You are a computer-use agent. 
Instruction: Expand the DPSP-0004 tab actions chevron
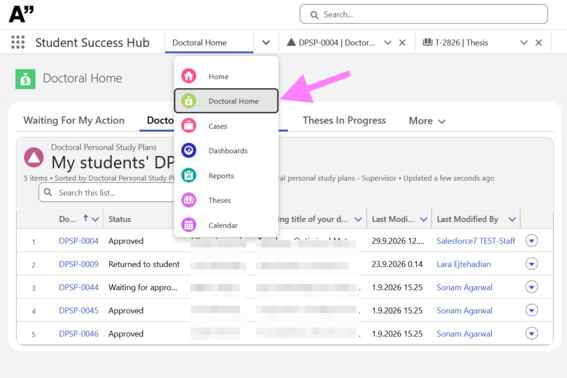pyautogui.click(x=388, y=42)
